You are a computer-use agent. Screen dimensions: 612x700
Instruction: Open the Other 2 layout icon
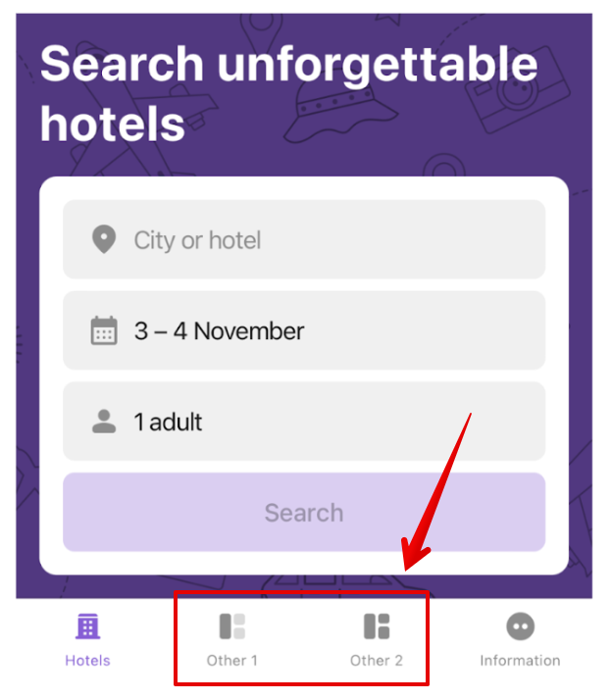[x=377, y=626]
